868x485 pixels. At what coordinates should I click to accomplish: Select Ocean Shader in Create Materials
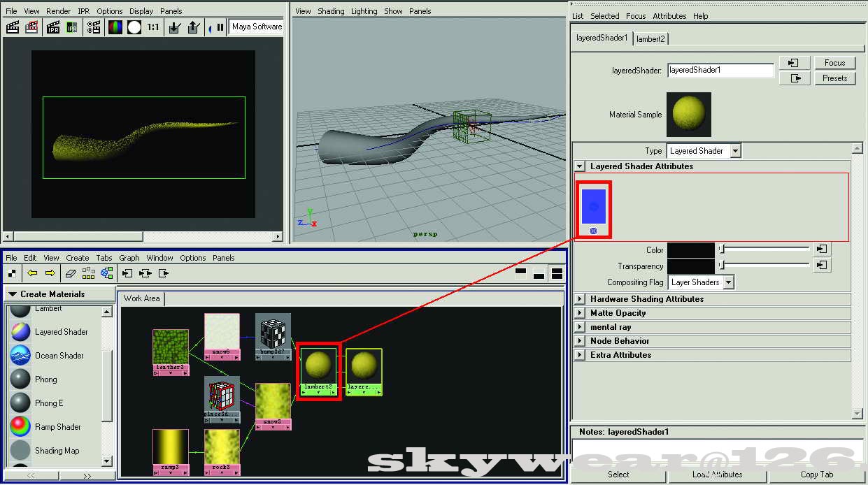[x=59, y=356]
